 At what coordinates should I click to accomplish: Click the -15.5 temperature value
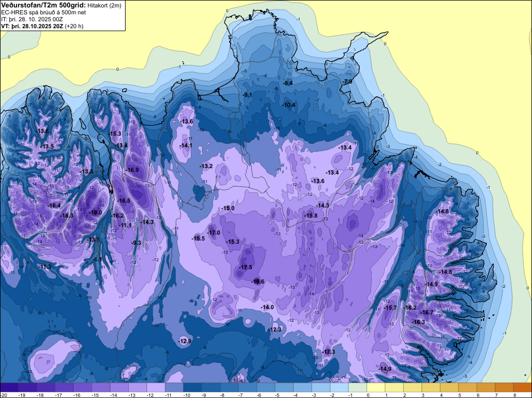198,238
